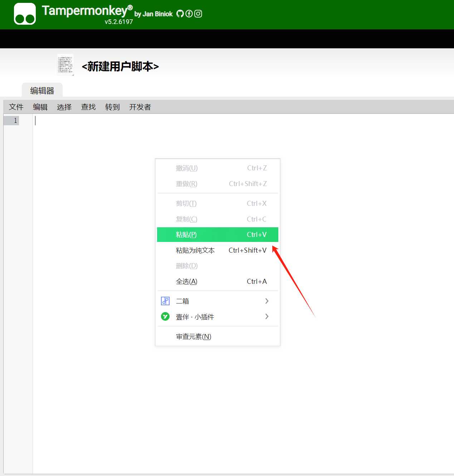Open the 转到 menu
Image resolution: width=454 pixels, height=476 pixels.
112,107
